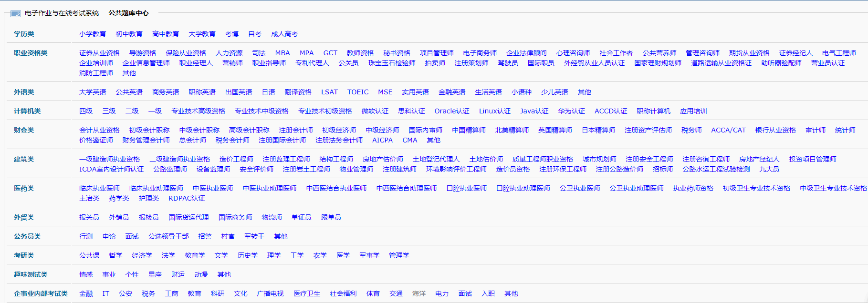868x303 pixels.
Task: Open the LSAT link
Action: [329, 92]
